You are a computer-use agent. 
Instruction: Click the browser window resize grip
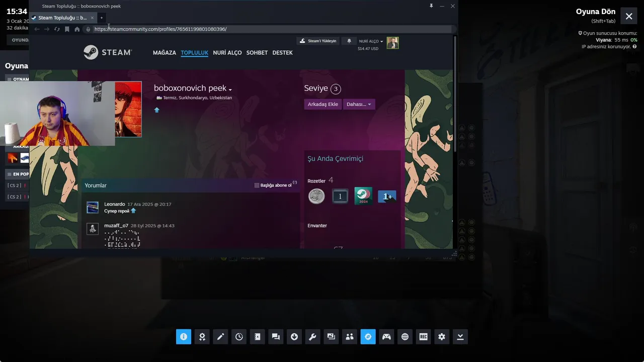[x=454, y=254]
